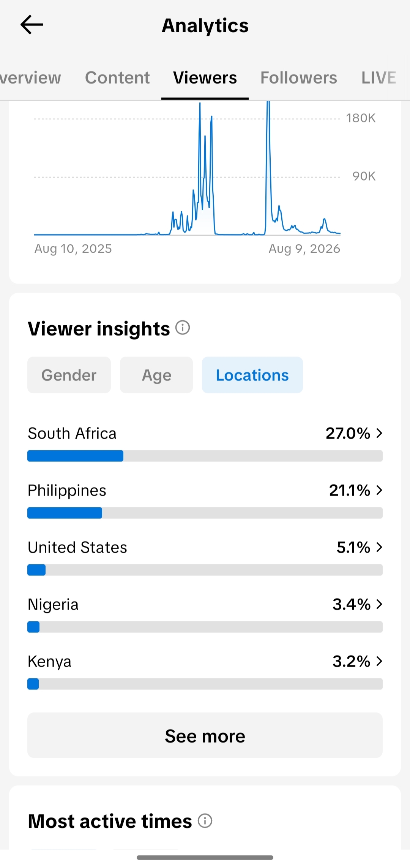
Task: Open the Viewer insights info icon
Action: tap(183, 328)
